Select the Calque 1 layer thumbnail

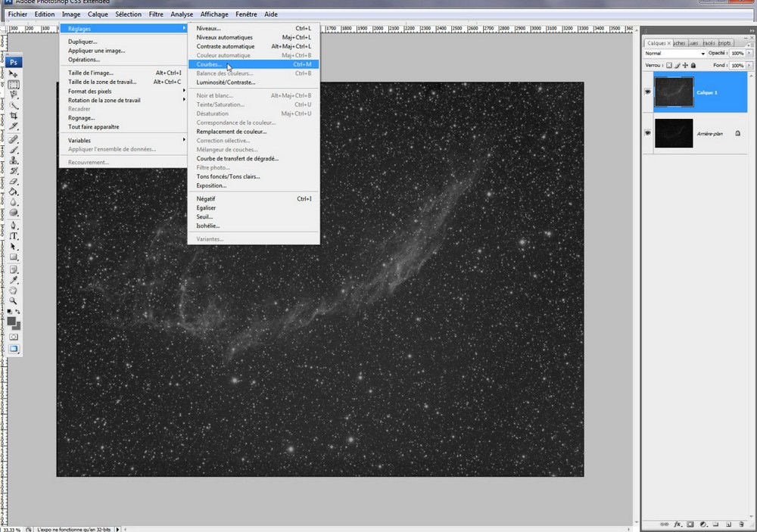point(674,92)
